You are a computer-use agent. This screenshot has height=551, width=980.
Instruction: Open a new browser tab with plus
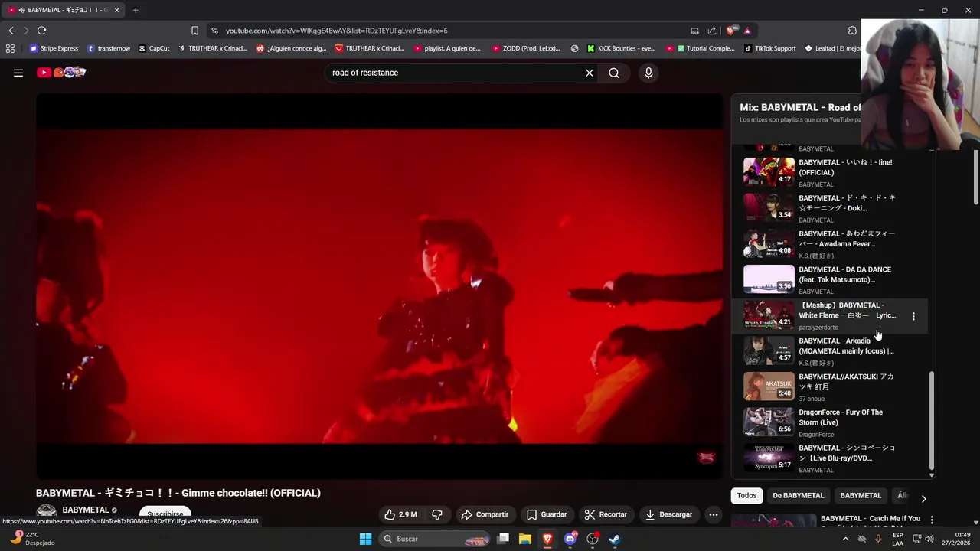click(x=136, y=10)
